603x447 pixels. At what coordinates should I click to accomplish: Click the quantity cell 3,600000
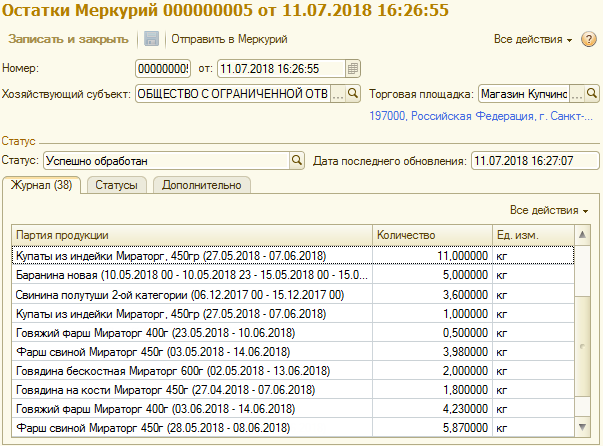pos(432,295)
